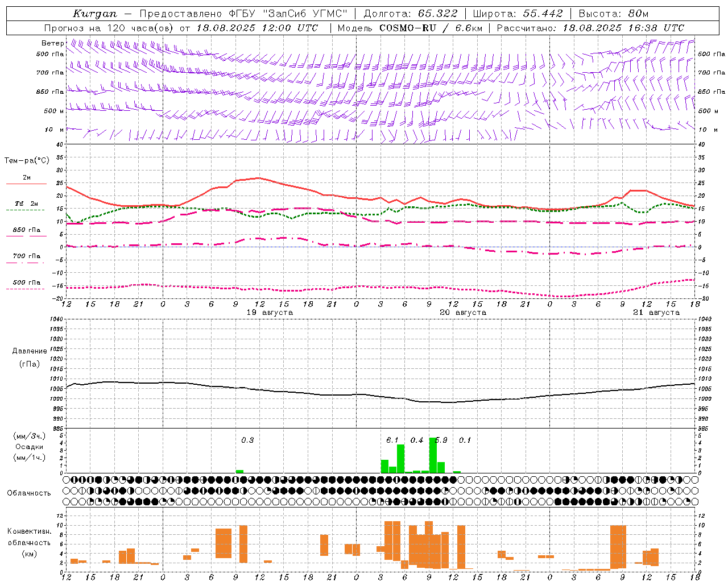This screenshot has height=582, width=728.
Task: Click the Модель COSMO-RU / 6.6км text
Action: [410, 28]
